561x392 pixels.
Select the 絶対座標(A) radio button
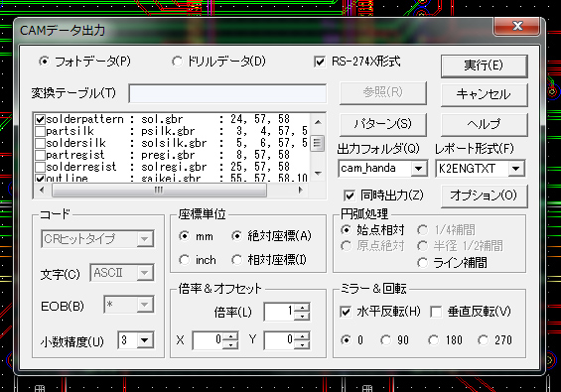click(x=236, y=236)
